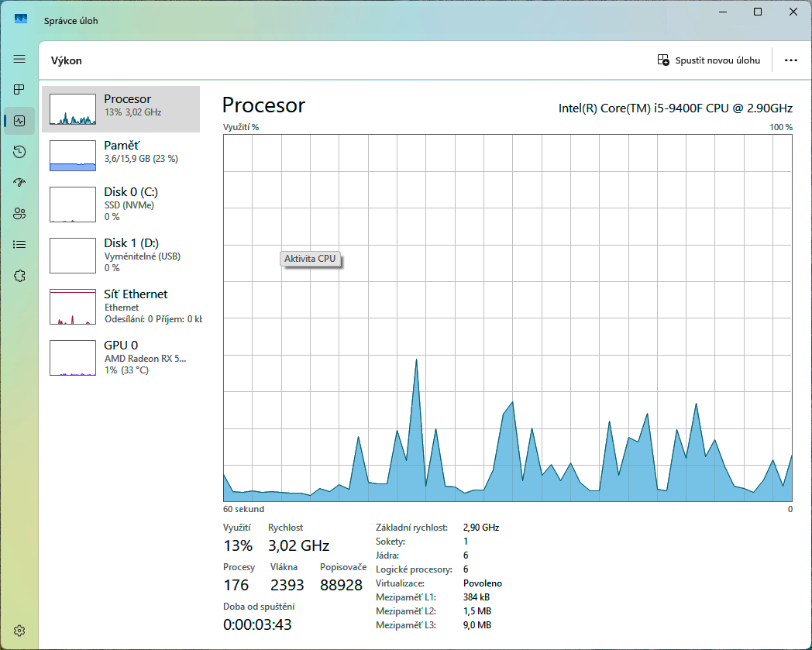The width and height of the screenshot is (812, 650).
Task: Select Paměť memory usage item
Action: coord(121,156)
